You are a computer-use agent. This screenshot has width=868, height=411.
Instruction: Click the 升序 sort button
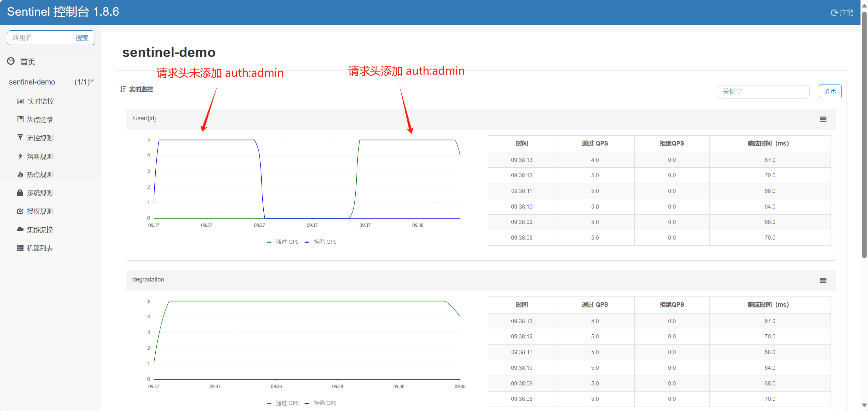click(x=830, y=92)
